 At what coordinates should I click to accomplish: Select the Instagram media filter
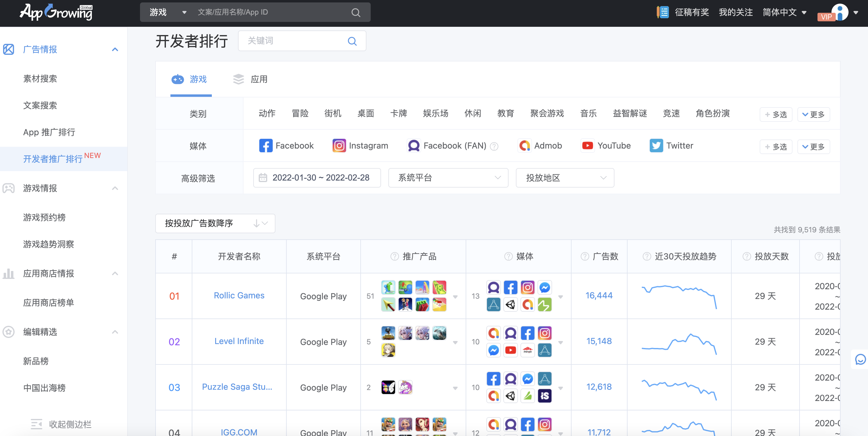click(x=360, y=146)
